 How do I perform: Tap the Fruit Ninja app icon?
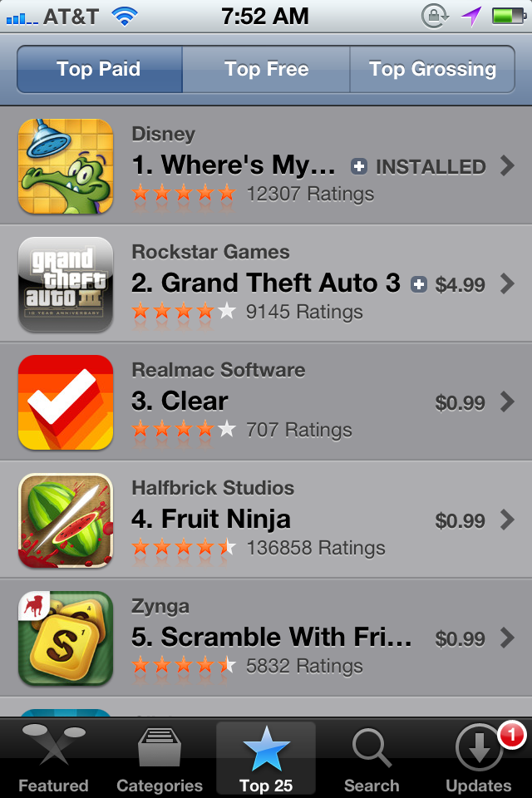(x=66, y=520)
